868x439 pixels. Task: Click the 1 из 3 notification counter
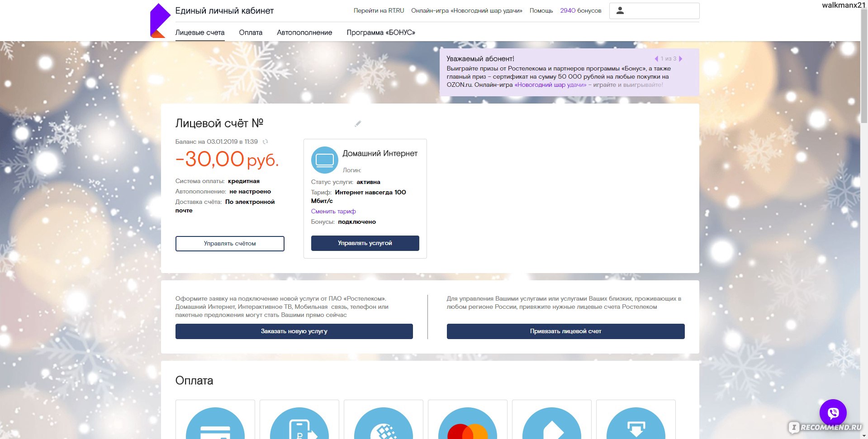point(669,59)
